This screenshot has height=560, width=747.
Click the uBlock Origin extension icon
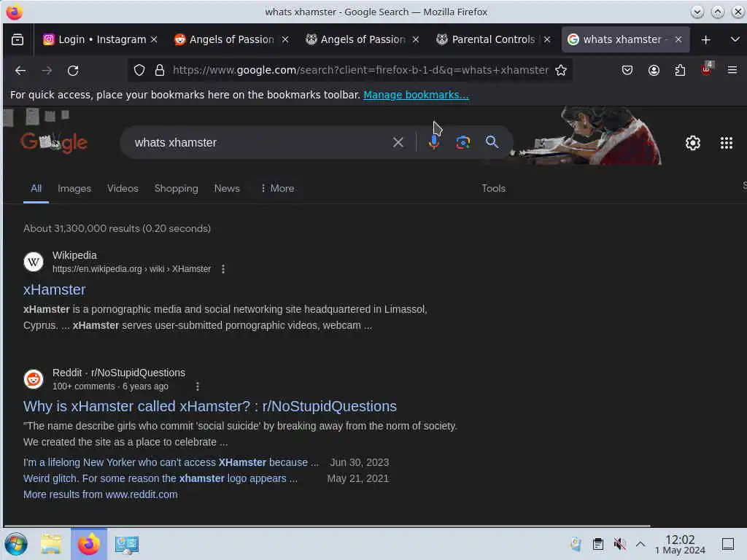tap(706, 69)
